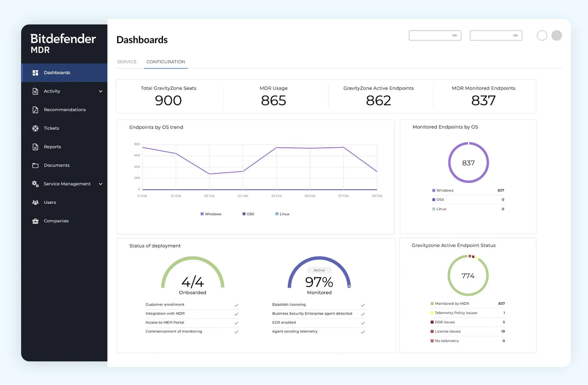Viewport: 588px width, 385px height.
Task: Click the Bitdefender MDR logo
Action: [x=63, y=43]
